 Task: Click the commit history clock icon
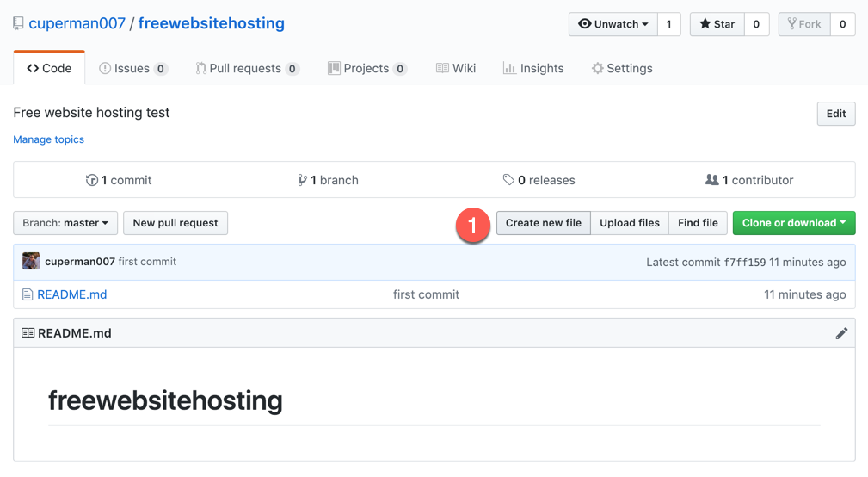(92, 180)
